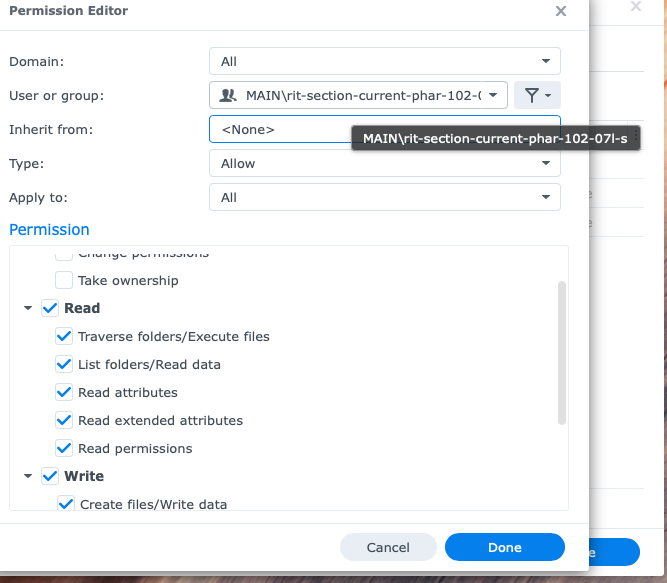Click the filter funnel icon button

(537, 95)
